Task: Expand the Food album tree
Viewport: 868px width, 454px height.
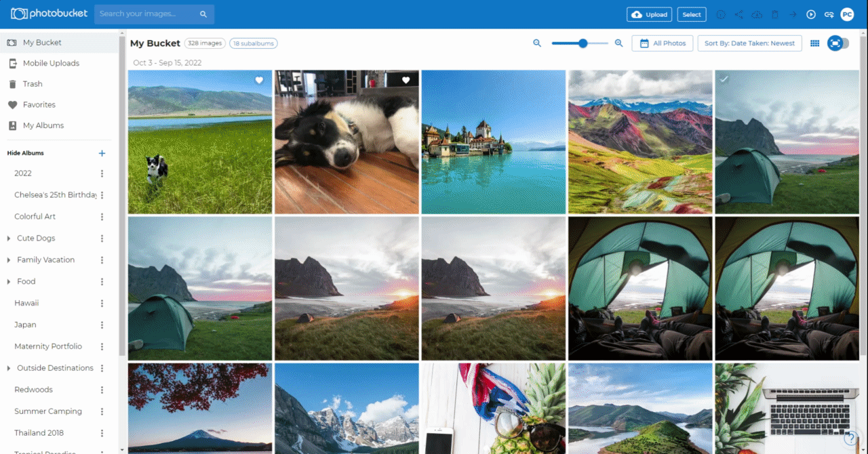Action: coord(8,282)
